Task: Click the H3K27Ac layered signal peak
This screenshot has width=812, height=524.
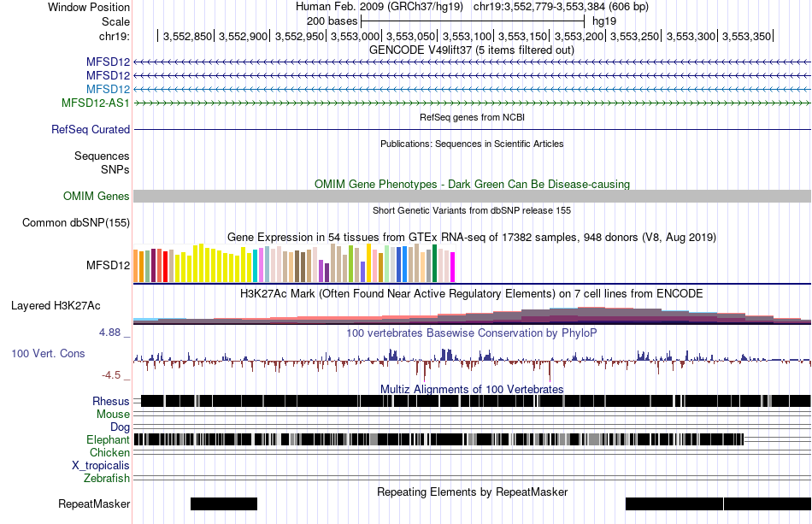Action: (591, 315)
